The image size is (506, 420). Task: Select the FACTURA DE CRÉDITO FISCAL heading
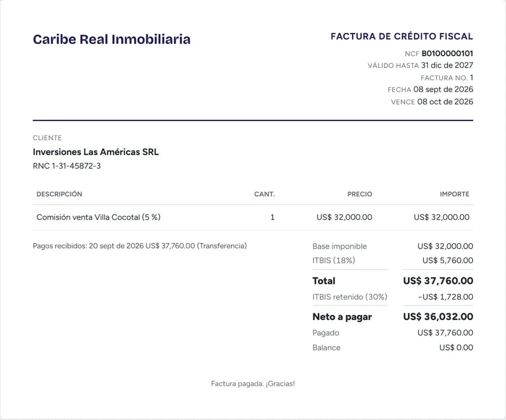[x=402, y=36]
